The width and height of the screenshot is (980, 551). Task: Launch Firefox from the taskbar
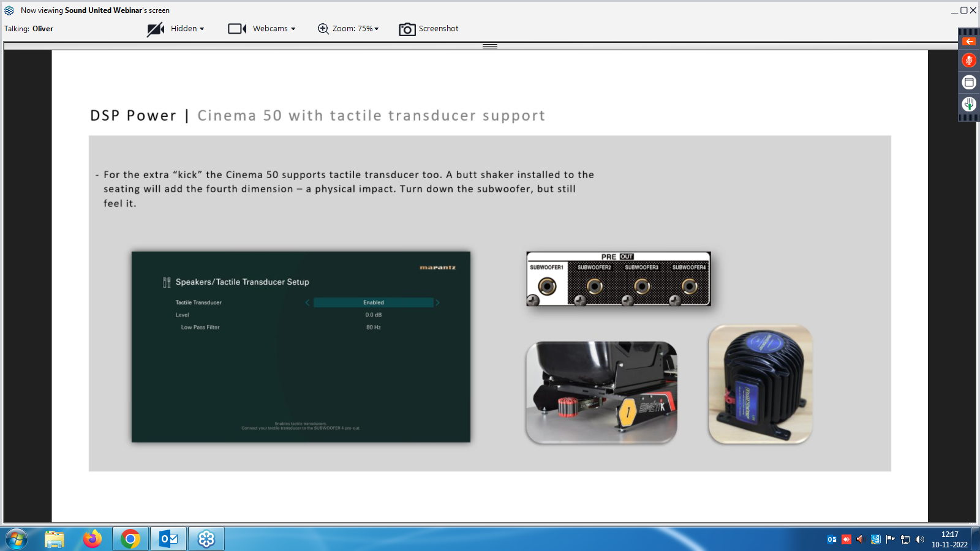click(92, 539)
